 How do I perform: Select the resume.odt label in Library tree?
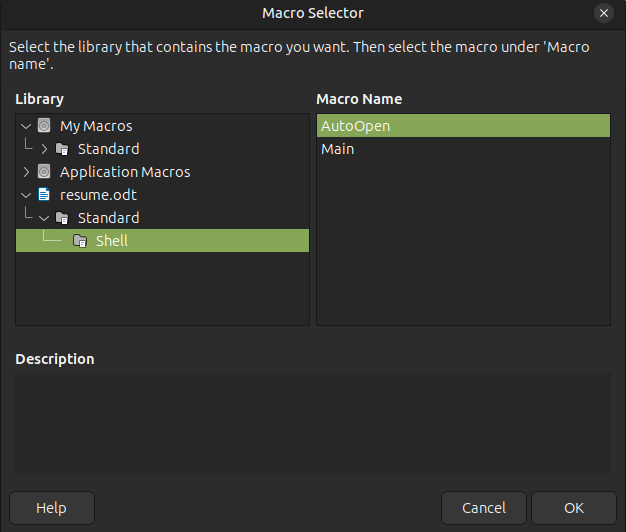click(x=99, y=195)
